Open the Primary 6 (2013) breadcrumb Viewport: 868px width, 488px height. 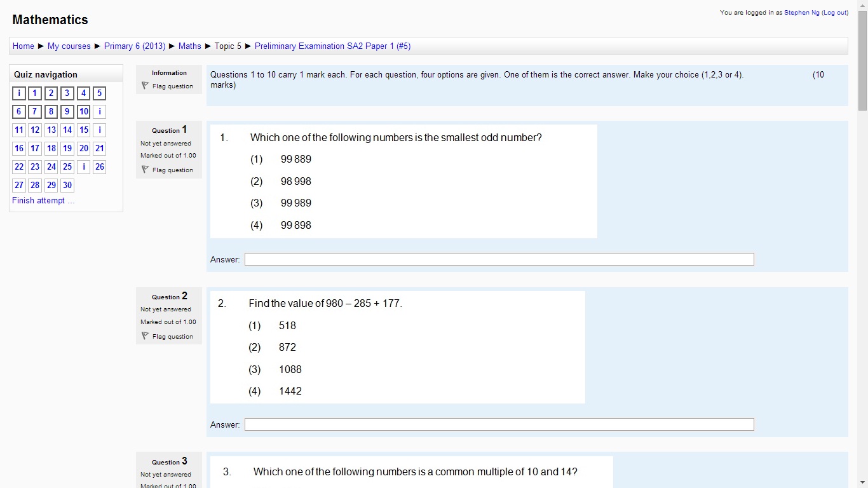135,46
